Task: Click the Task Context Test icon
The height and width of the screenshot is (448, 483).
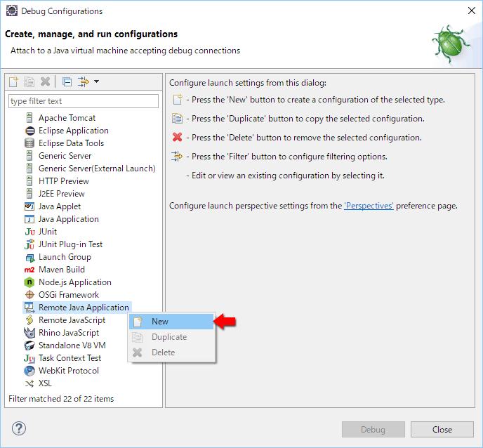Action: (29, 358)
